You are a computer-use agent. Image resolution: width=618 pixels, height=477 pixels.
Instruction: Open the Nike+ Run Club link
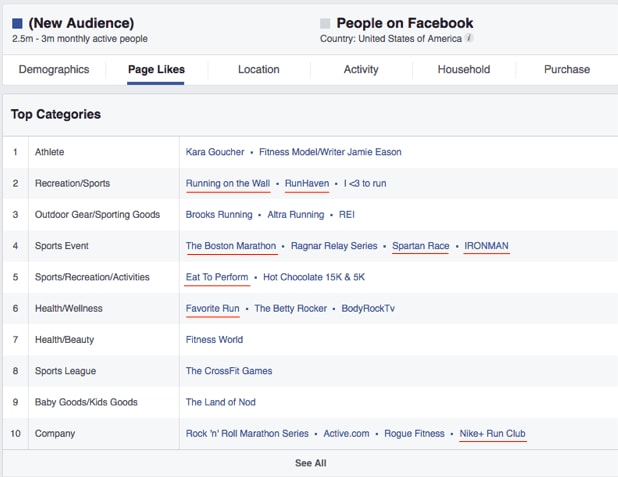tap(492, 433)
